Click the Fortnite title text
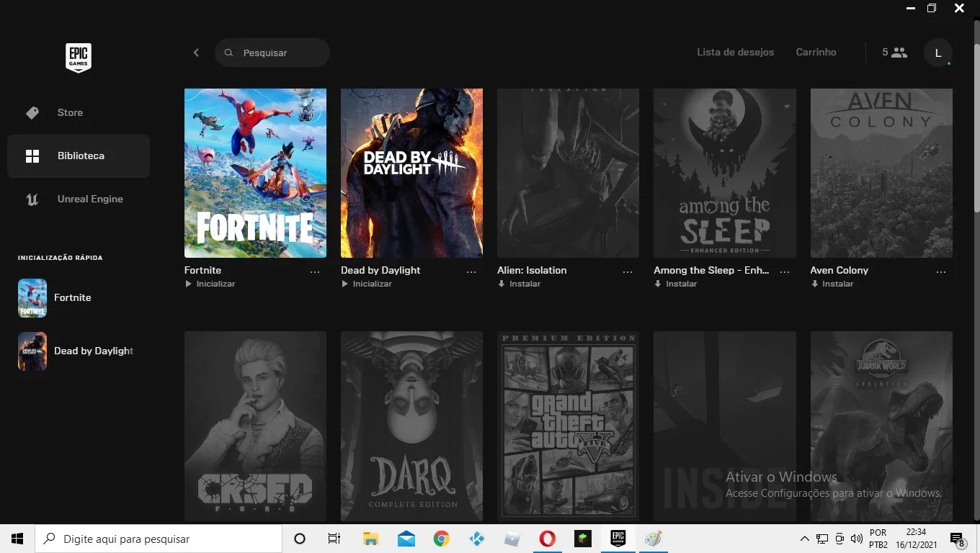The height and width of the screenshot is (553, 980). pos(202,271)
